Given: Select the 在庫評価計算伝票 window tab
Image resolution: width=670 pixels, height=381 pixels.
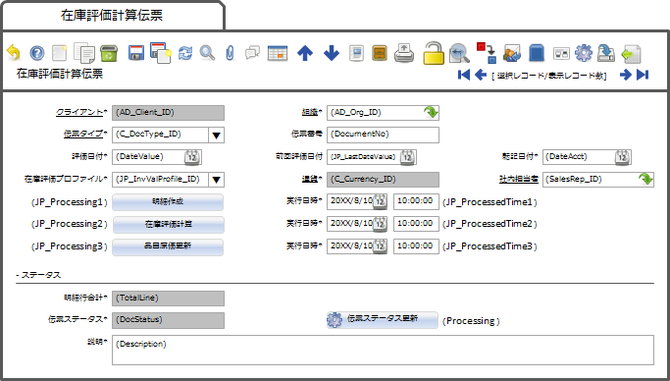Looking at the screenshot, I should [112, 16].
